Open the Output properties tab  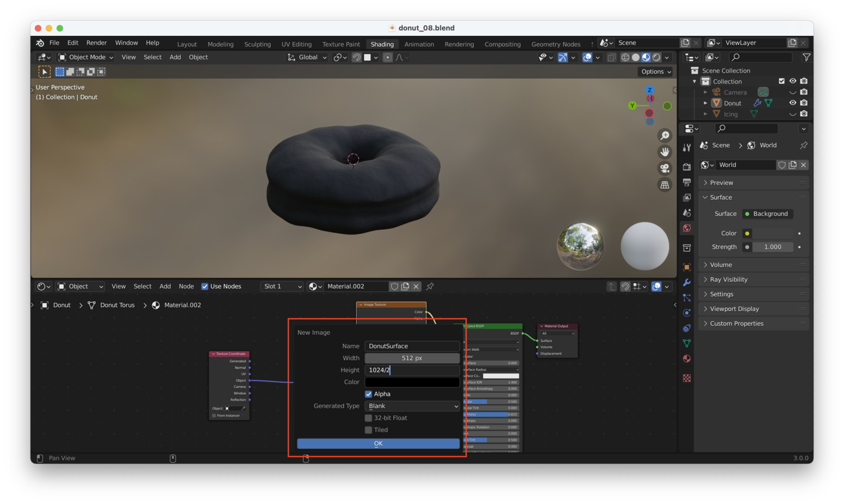[686, 181]
